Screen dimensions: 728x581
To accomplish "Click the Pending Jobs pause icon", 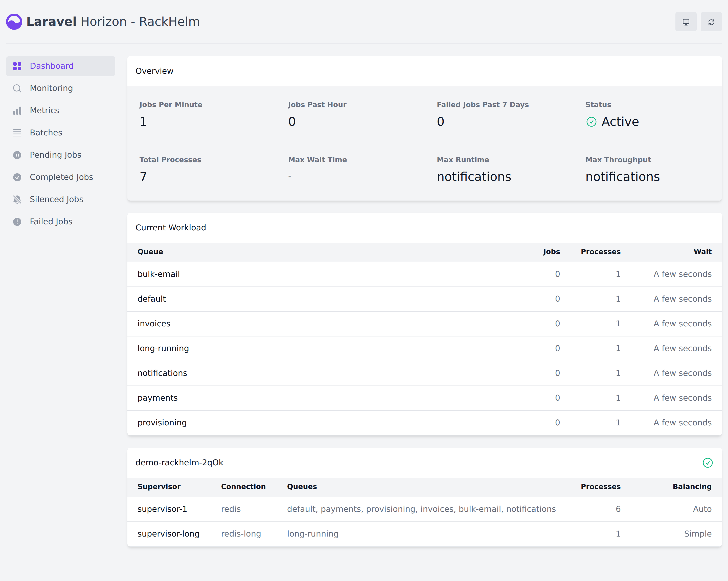I will (x=17, y=155).
